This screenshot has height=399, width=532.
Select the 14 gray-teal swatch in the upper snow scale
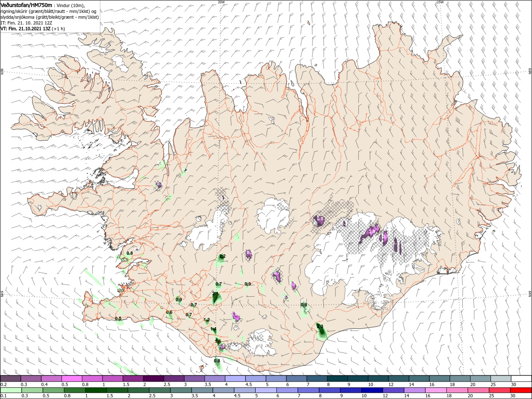419,378
